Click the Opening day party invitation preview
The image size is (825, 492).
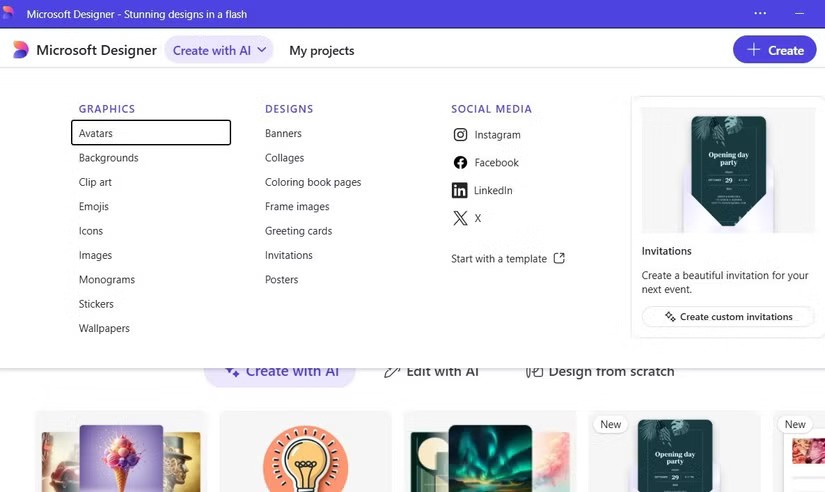tap(727, 170)
